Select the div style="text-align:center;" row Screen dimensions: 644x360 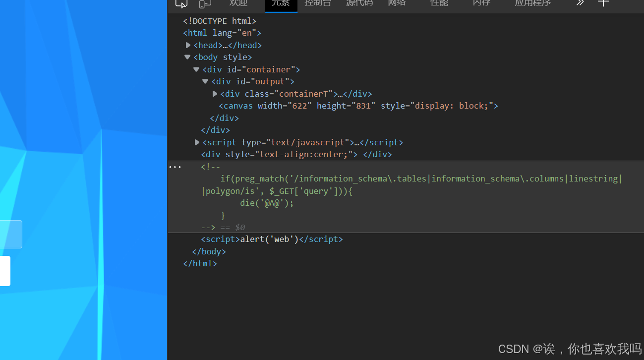point(296,154)
